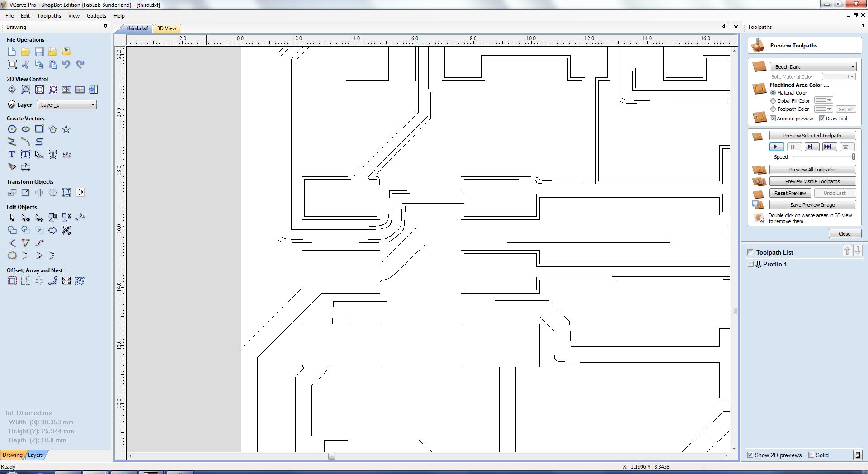This screenshot has height=474, width=868.
Task: Click the Mirror objects icon
Action: (x=53, y=193)
